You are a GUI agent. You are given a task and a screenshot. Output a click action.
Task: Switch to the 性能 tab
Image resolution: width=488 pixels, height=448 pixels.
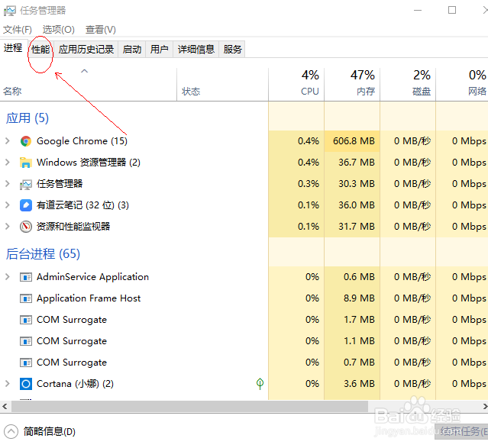(x=40, y=49)
